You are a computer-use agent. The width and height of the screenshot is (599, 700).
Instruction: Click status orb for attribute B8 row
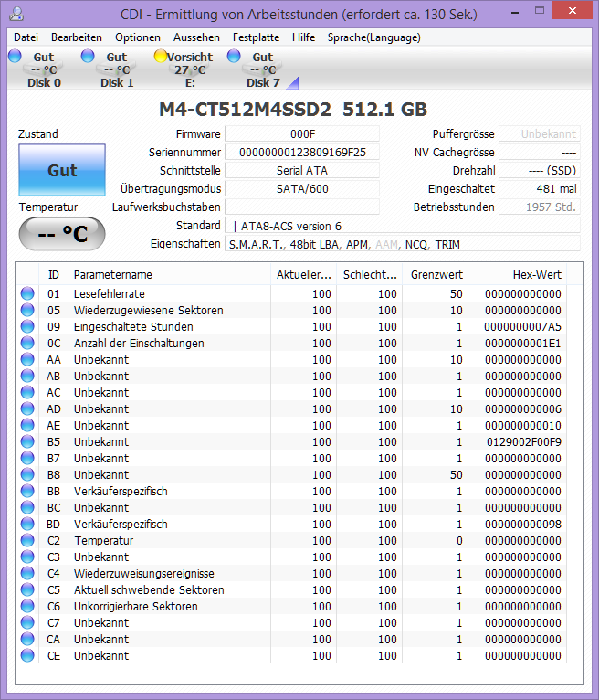click(27, 474)
